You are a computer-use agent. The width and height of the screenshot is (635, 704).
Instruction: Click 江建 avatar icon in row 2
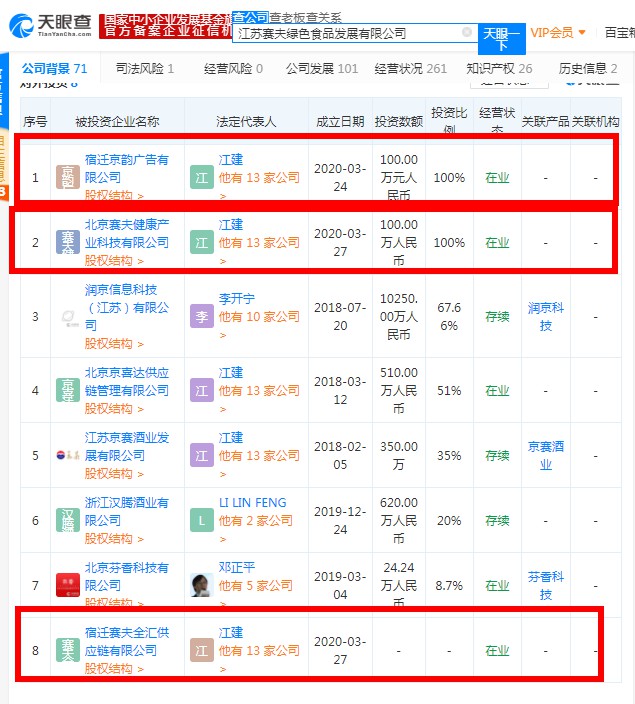pyautogui.click(x=202, y=242)
